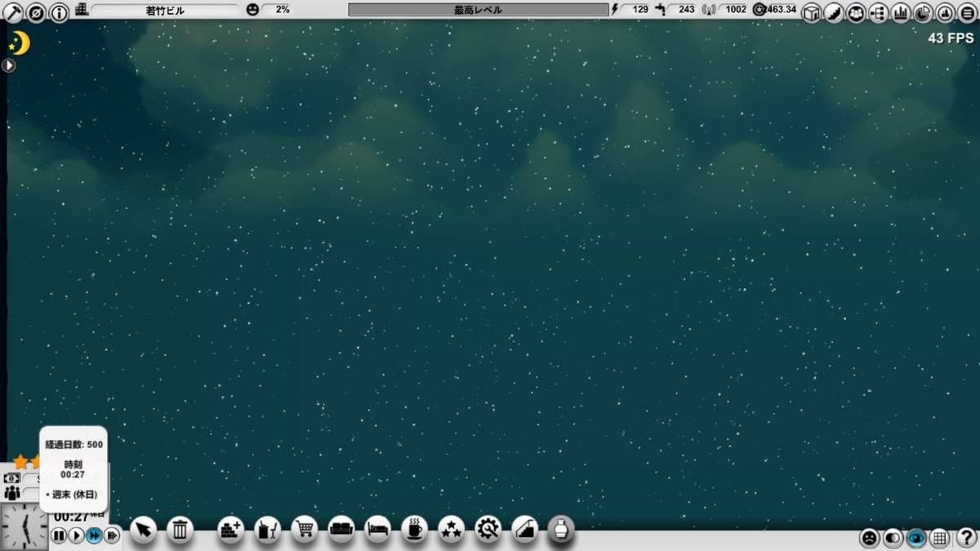Click the smiley satisfaction face icon
Screen dimensions: 980x551
tap(253, 10)
